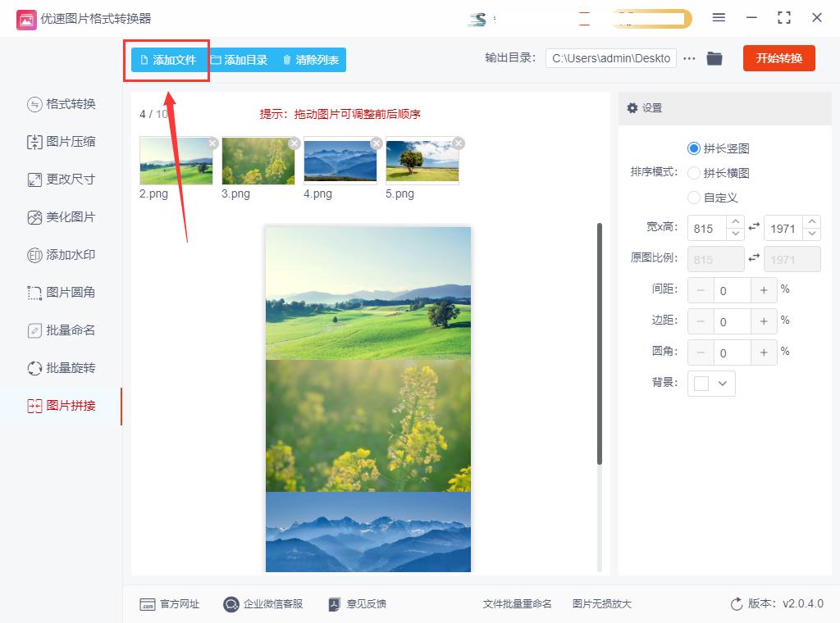
Task: Increase the 间距 spacing with the plus control
Action: tap(764, 290)
